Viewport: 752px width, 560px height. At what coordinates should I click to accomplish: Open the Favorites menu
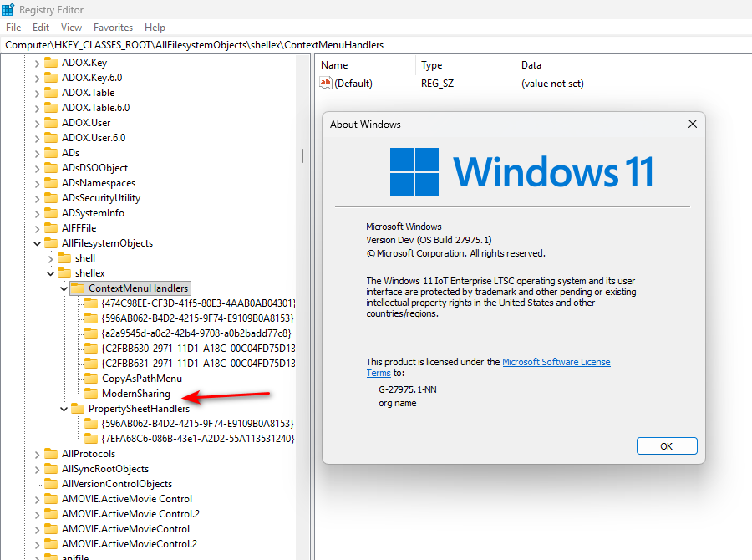pyautogui.click(x=113, y=28)
